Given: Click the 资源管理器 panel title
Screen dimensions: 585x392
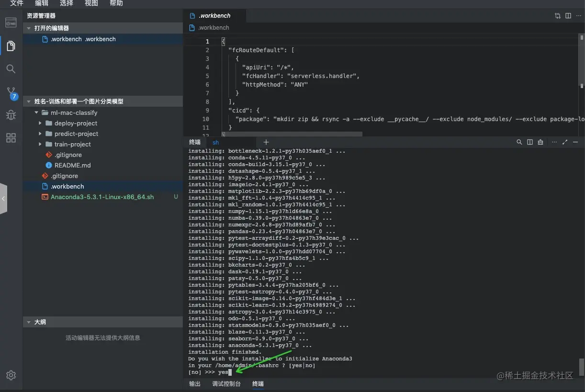Looking at the screenshot, I should (41, 16).
